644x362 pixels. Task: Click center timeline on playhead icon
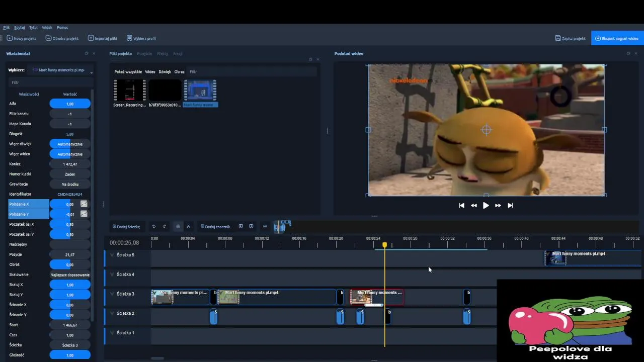[265, 226]
